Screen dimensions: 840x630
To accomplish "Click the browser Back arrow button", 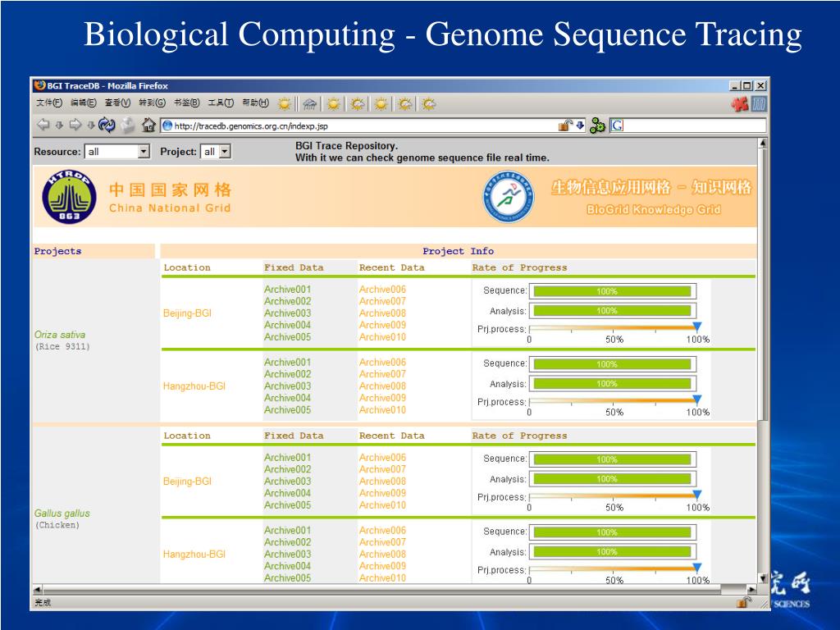I will (x=43, y=125).
